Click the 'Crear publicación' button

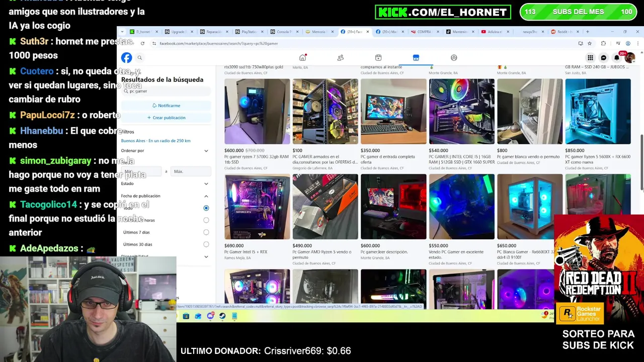click(166, 118)
